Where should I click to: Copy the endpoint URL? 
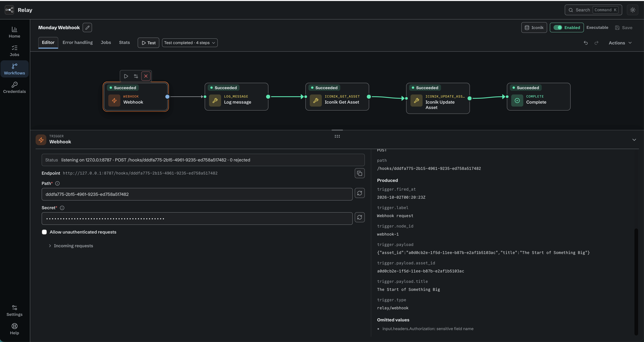click(359, 173)
